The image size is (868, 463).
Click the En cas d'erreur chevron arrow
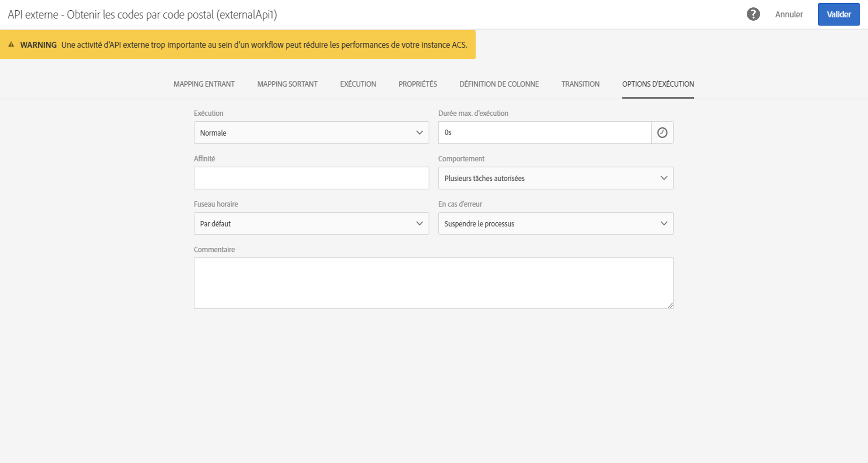[664, 223]
